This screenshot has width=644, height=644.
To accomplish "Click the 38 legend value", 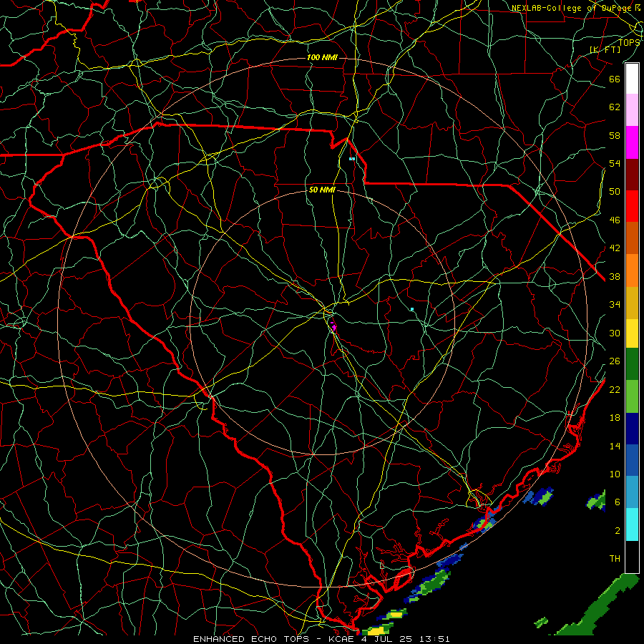I will point(615,276).
